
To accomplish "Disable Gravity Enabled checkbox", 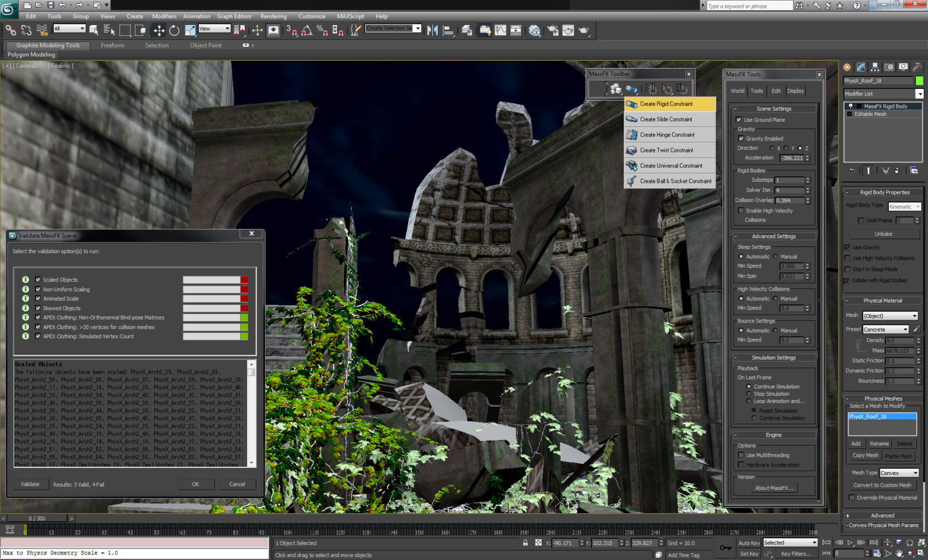I will pyautogui.click(x=741, y=139).
